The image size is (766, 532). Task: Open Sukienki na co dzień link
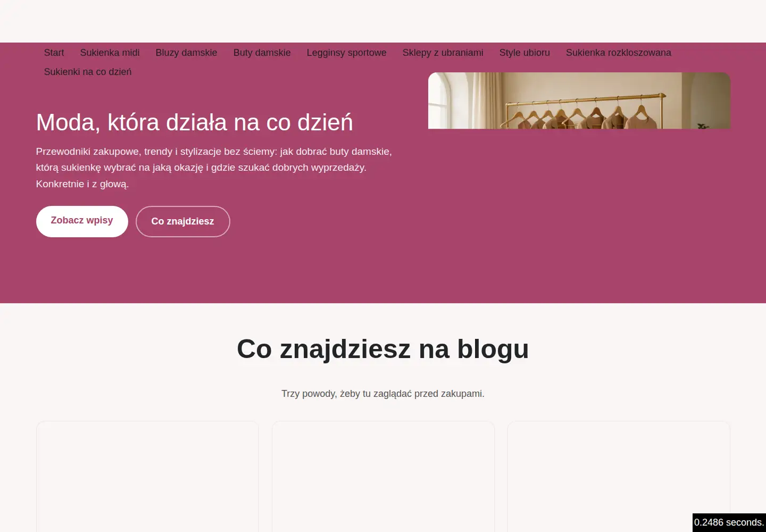[88, 72]
